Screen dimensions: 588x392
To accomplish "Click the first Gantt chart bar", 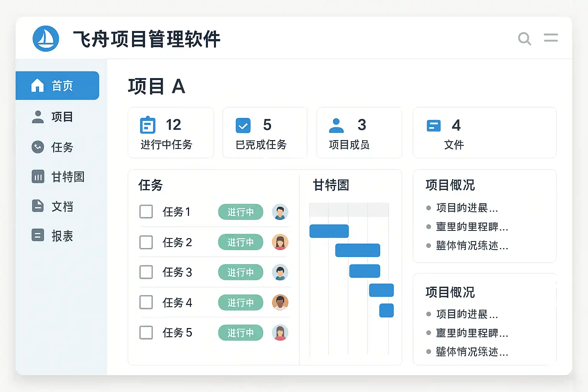I will tap(329, 231).
